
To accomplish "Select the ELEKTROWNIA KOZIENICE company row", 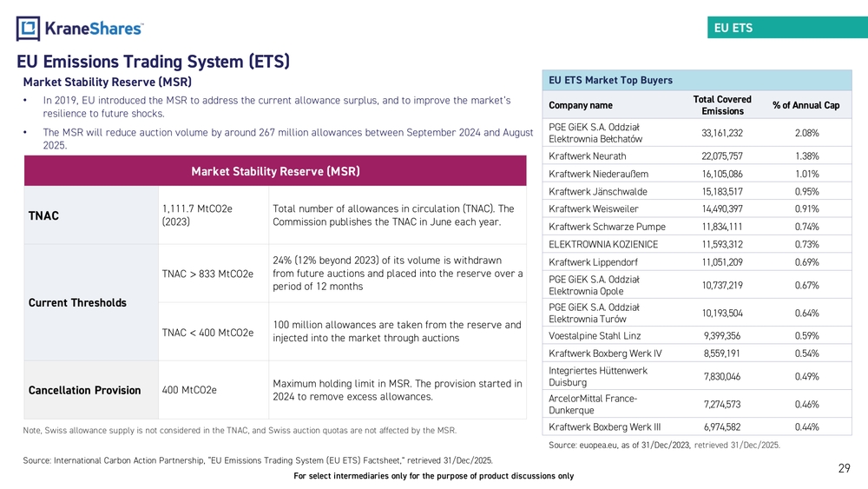I will 603,244.
